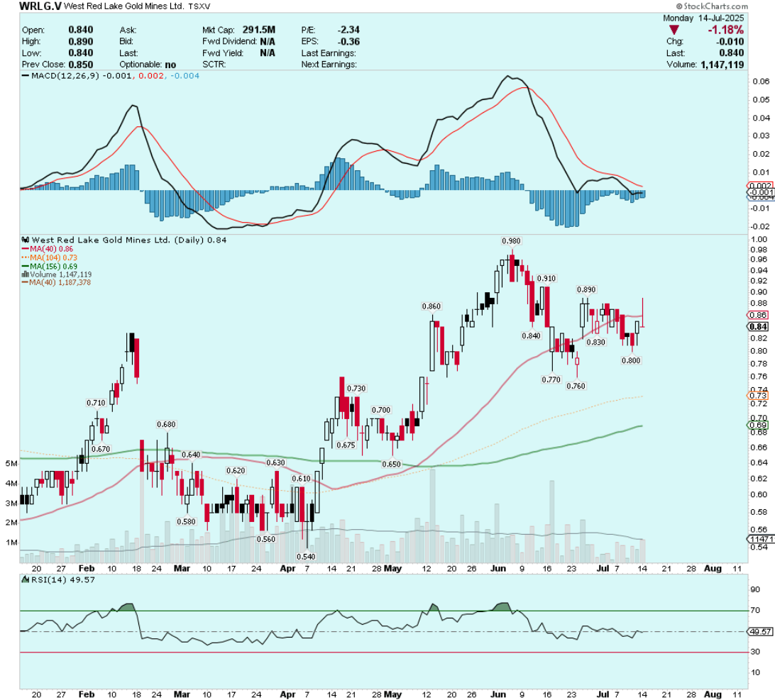Viewport: 775px width, 700px height.
Task: Click the green MA(156) legend line marker
Action: (26, 266)
